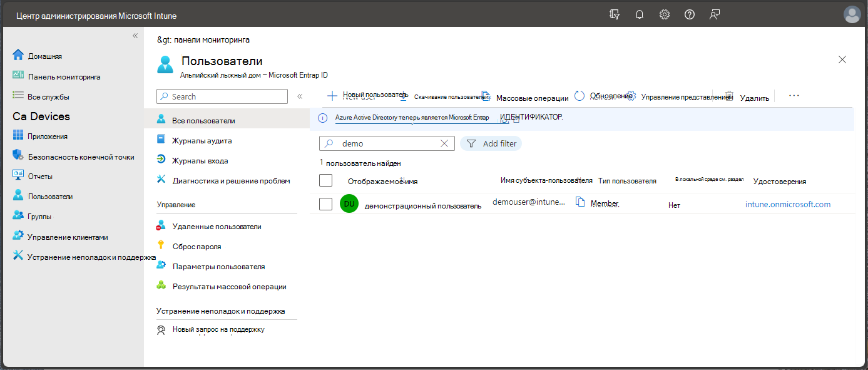The height and width of the screenshot is (370, 868).
Task: Click Управление представлением button
Action: tap(680, 96)
